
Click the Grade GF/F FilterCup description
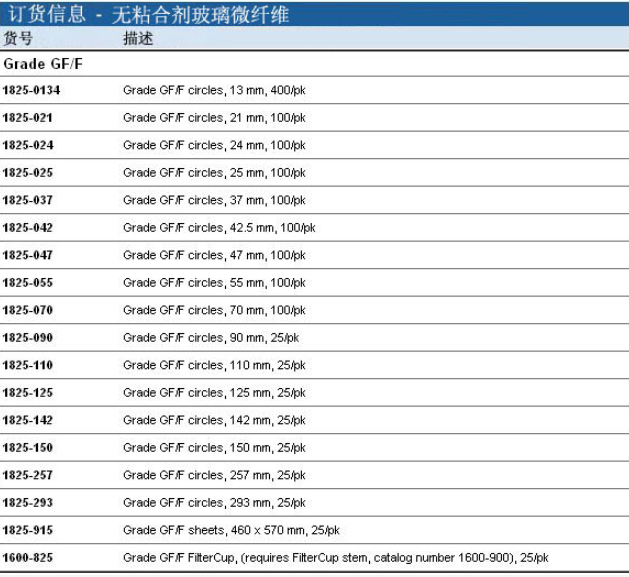pos(336,558)
